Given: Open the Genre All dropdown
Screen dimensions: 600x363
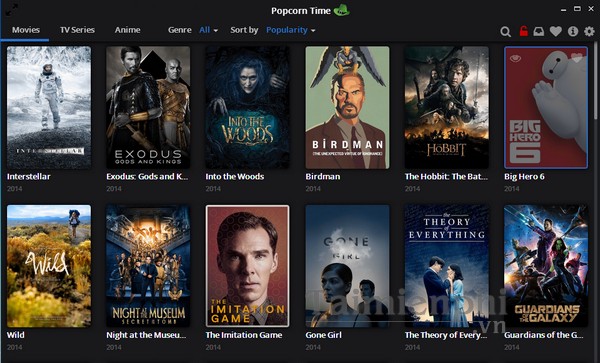Looking at the screenshot, I should (x=209, y=30).
